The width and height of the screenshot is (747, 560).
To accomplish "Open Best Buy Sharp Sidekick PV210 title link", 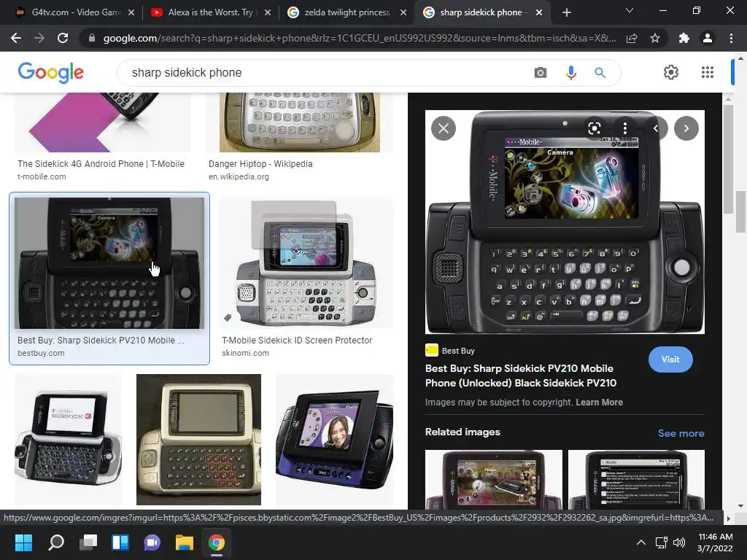I will (x=521, y=376).
